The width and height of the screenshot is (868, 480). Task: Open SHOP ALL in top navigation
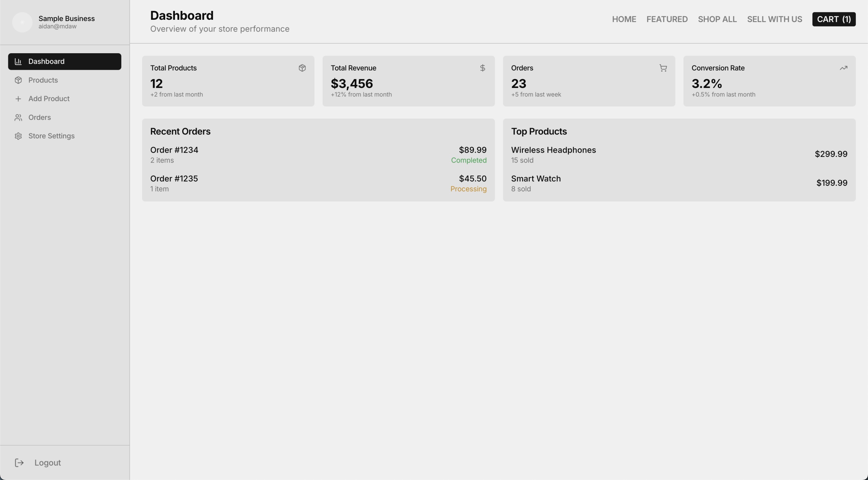click(717, 19)
